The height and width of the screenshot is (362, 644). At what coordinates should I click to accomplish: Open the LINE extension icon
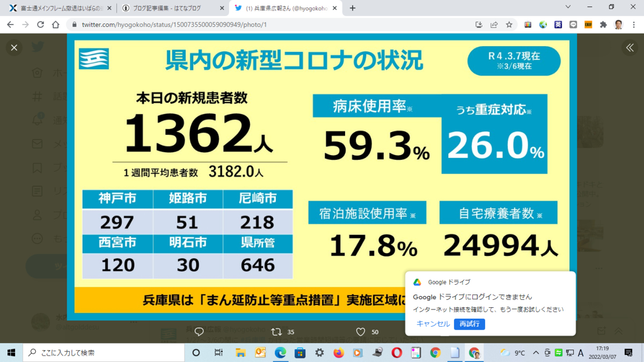pos(573,25)
